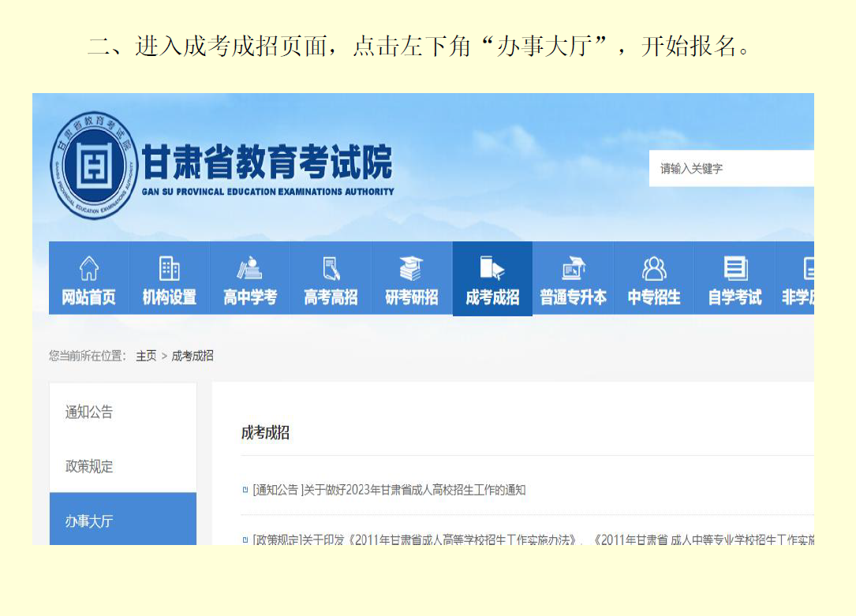Screen dimensions: 856x616
Task: Click the 请输入关键字 search input field
Action: 730,169
